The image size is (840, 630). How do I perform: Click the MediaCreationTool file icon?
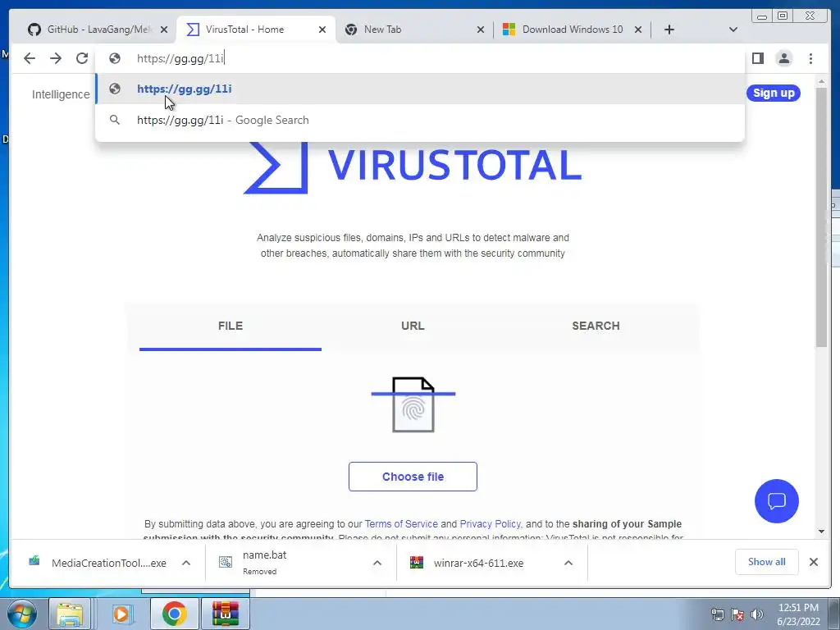34,561
